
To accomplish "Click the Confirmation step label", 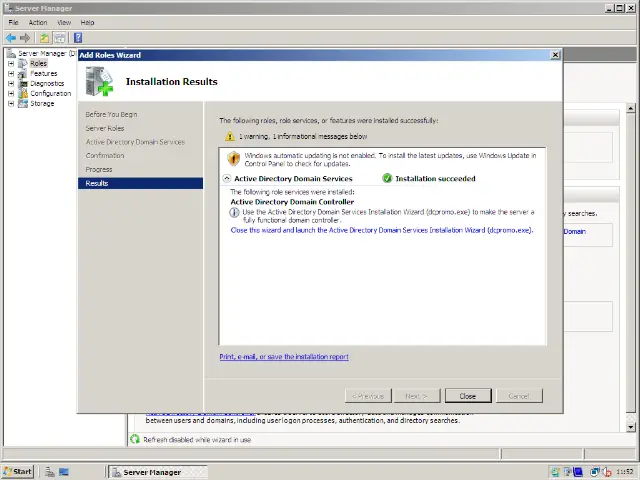I will point(105,156).
